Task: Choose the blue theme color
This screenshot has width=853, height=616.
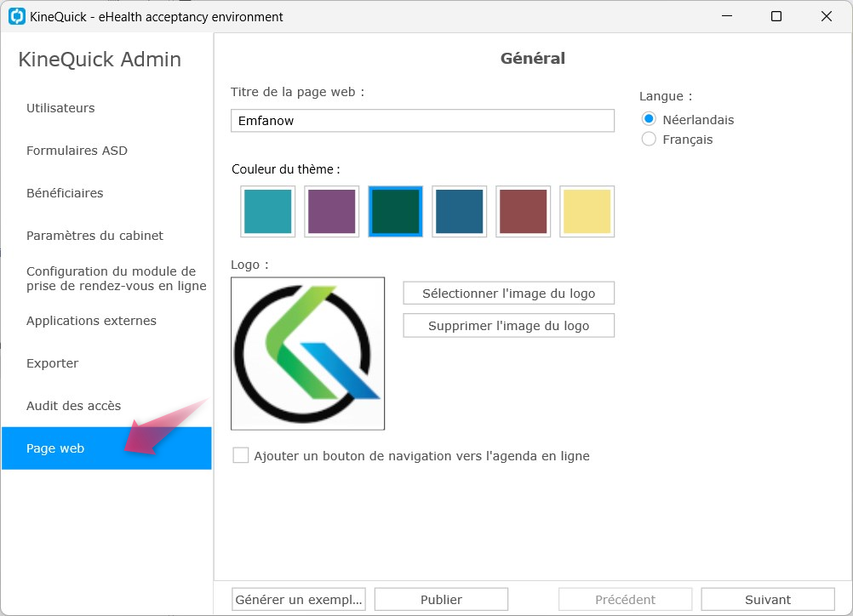Action: coord(459,212)
